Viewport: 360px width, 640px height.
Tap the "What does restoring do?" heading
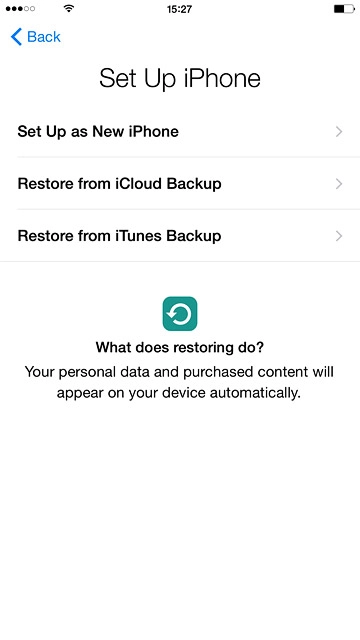pyautogui.click(x=180, y=348)
